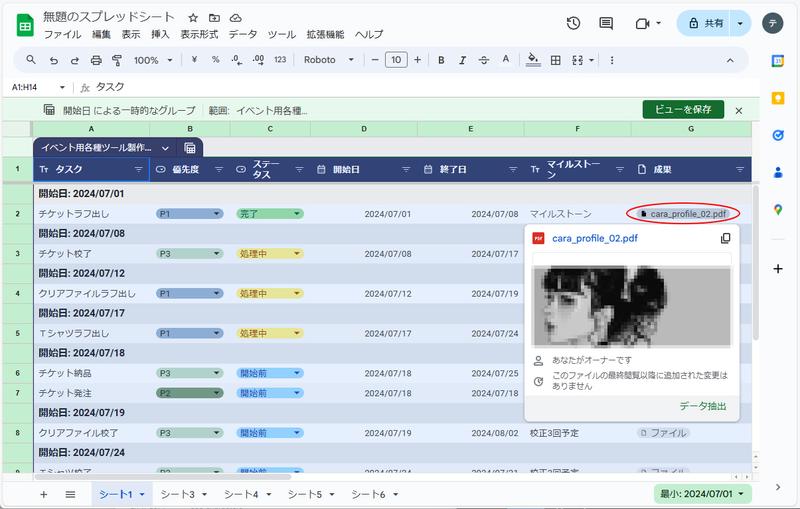The image size is (800, 509).
Task: Open the 100% zoom dropdown
Action: click(x=153, y=60)
